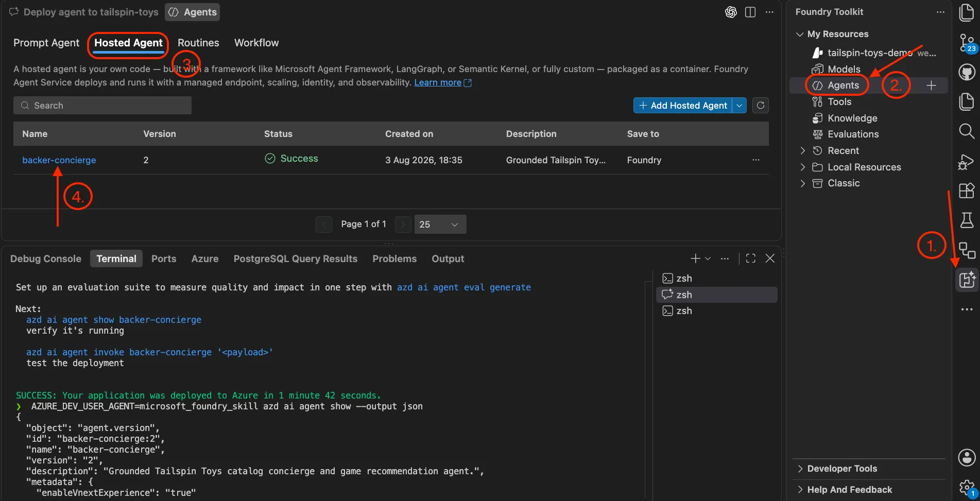Image resolution: width=980 pixels, height=501 pixels.
Task: Click the ChatGPT icon in editor toolbar
Action: tap(731, 12)
